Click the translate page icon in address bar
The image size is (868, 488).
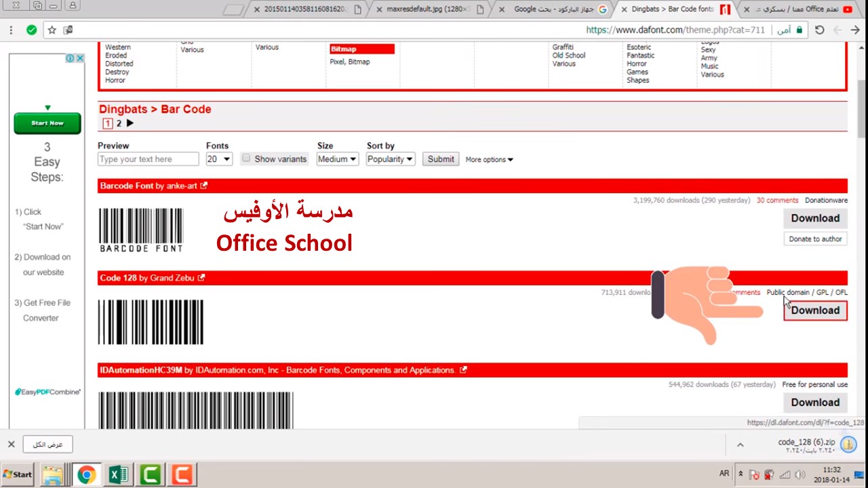coord(68,30)
